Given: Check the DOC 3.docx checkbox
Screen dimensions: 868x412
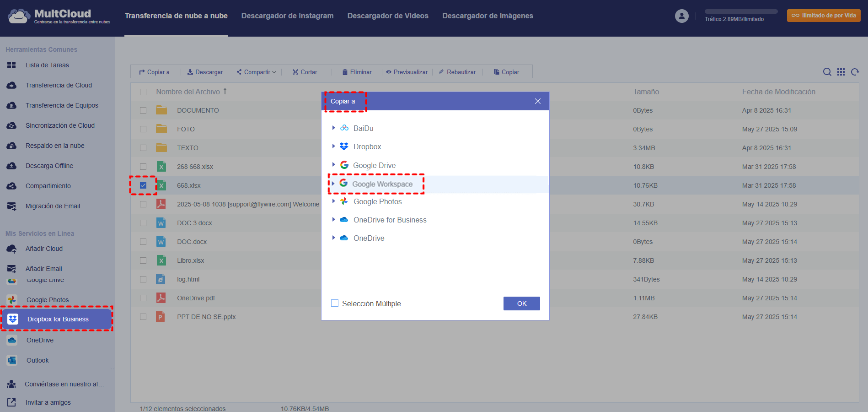Looking at the screenshot, I should [x=143, y=223].
